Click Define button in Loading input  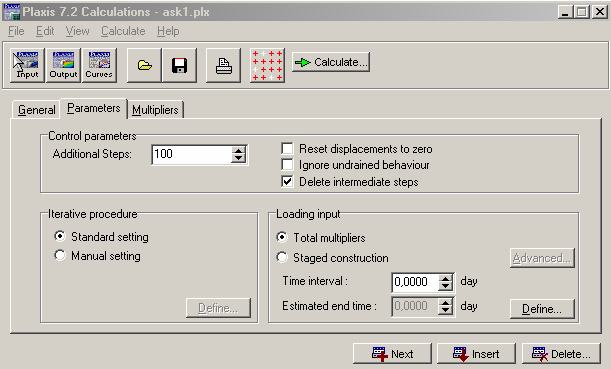542,309
